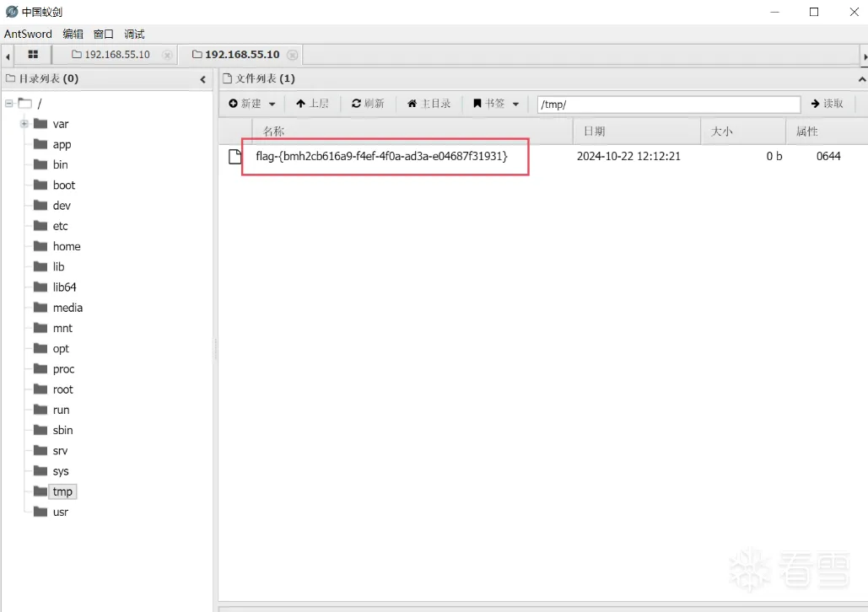
Task: Select the lib folder icon
Action: pos(40,266)
